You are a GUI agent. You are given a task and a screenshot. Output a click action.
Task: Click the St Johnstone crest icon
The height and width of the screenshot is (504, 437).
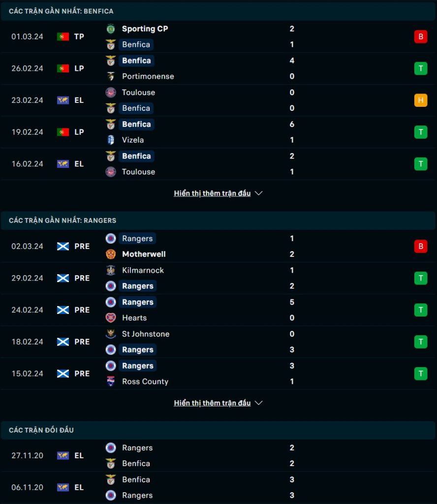tap(111, 334)
